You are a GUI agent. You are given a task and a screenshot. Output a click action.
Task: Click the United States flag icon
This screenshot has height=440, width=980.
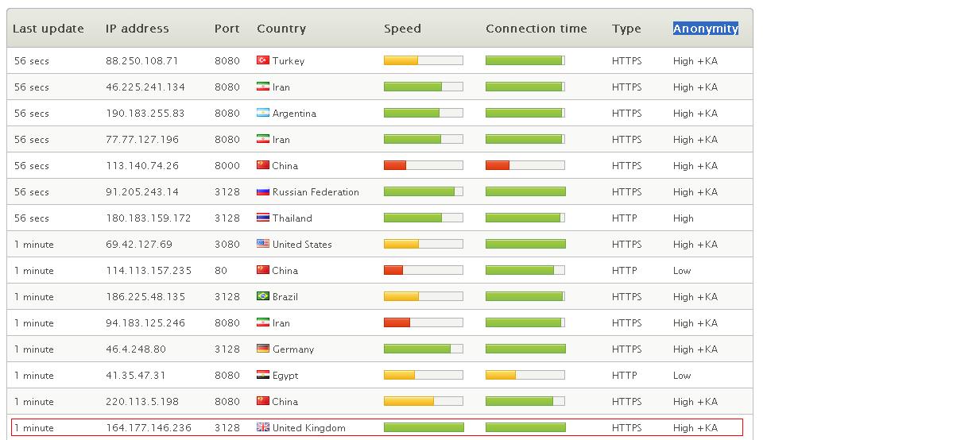(263, 244)
